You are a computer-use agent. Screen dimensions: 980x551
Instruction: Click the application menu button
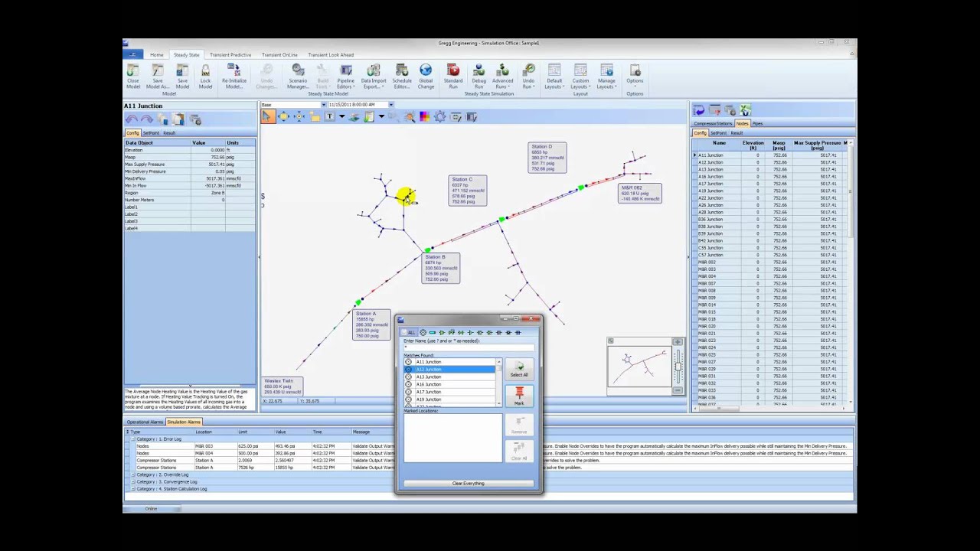pos(132,54)
